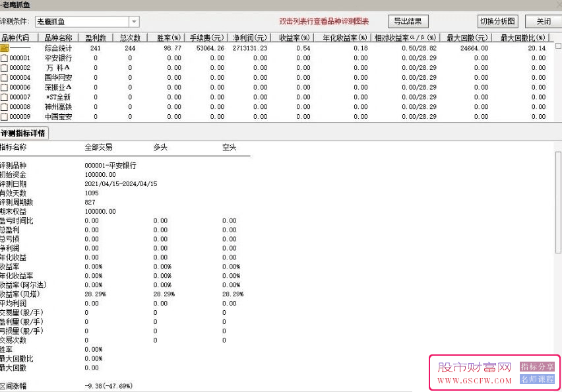Select 万科A in the results table
The image size is (562, 392).
click(x=59, y=68)
